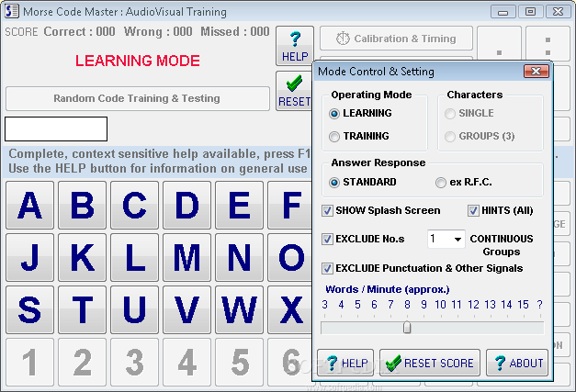The image size is (576, 392).
Task: Play the letter C key
Action: pyautogui.click(x=134, y=205)
